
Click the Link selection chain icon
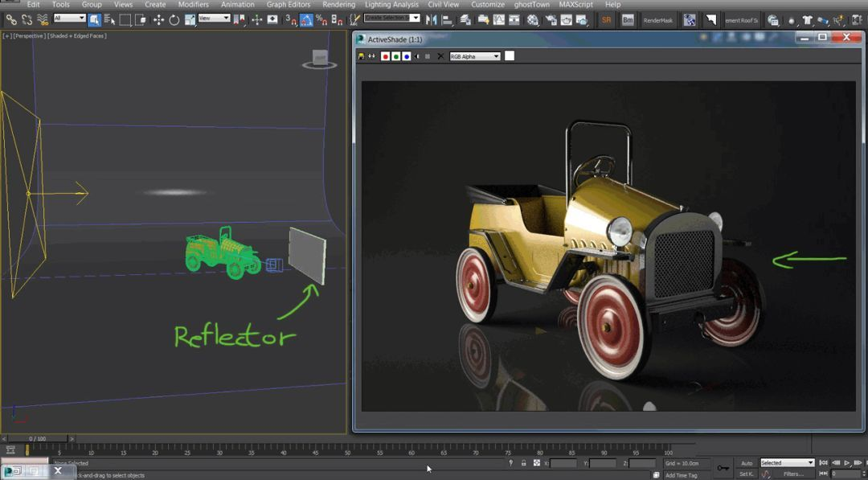pos(11,19)
